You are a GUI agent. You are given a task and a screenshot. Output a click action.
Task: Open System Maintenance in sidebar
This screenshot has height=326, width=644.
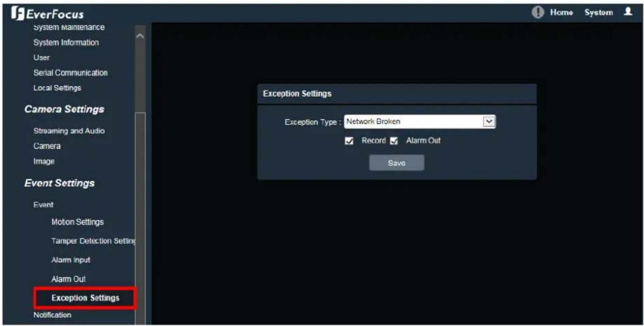point(69,27)
